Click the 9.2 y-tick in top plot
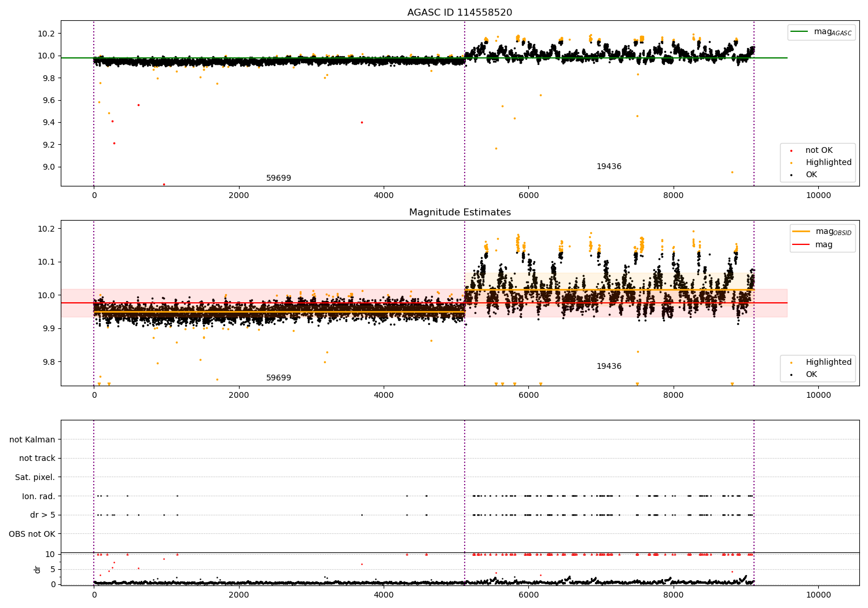Image resolution: width=868 pixels, height=608 pixels. pos(49,145)
